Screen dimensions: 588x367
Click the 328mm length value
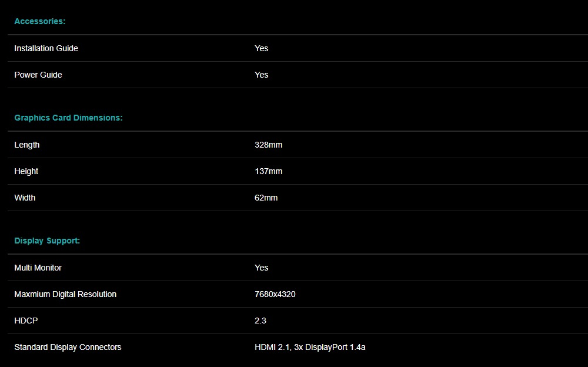268,145
